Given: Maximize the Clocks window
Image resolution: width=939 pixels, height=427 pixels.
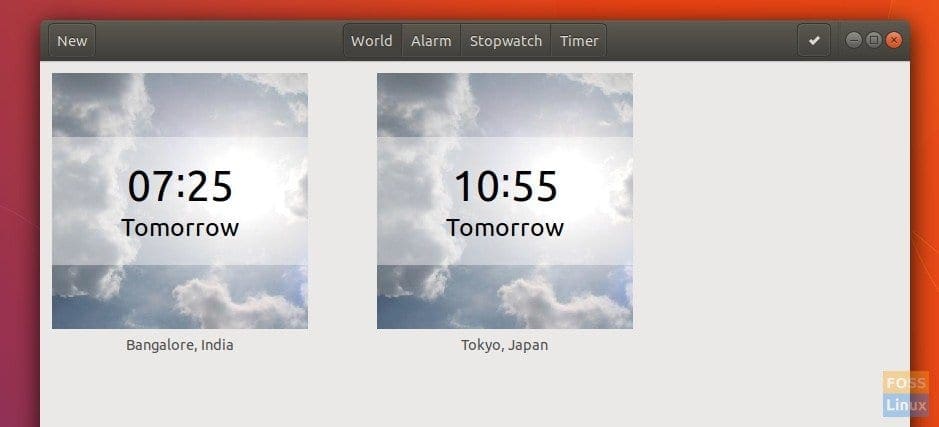Looking at the screenshot, I should [874, 40].
